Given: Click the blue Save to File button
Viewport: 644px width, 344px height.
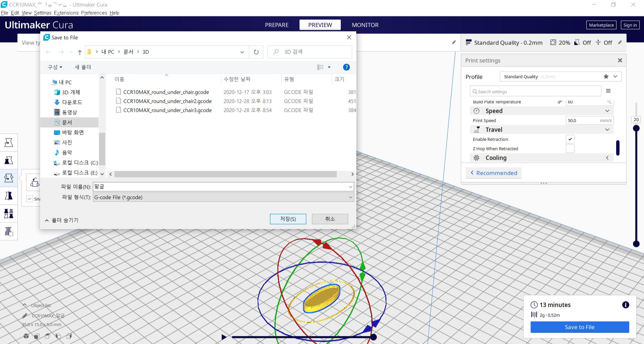Looking at the screenshot, I should click(580, 327).
